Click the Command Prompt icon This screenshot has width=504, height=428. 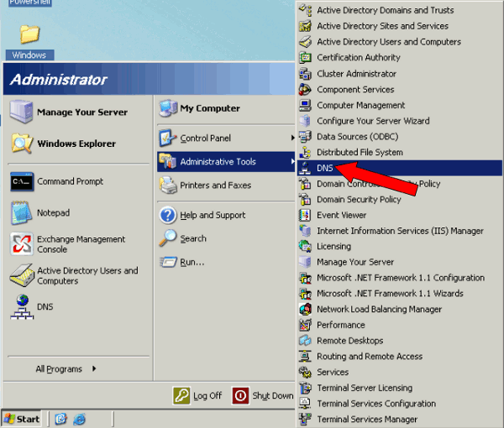click(22, 182)
